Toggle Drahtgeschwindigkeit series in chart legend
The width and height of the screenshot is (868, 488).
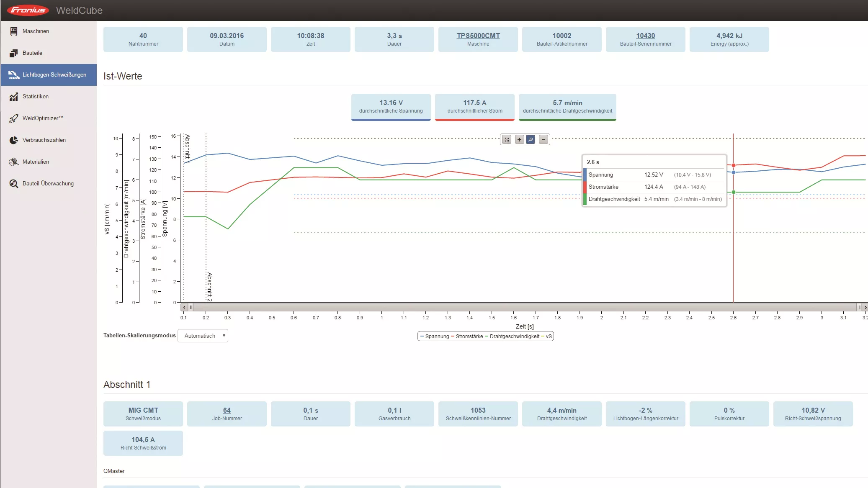click(512, 336)
